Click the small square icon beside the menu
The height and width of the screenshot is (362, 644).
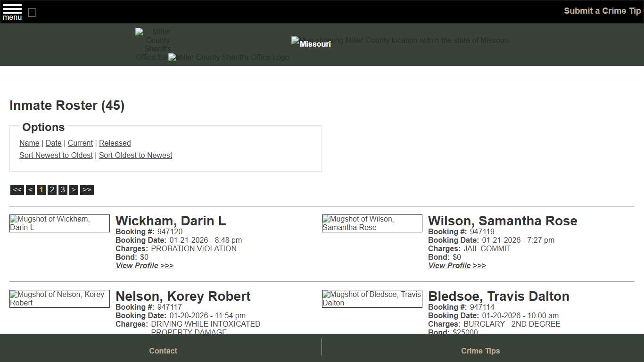point(32,13)
